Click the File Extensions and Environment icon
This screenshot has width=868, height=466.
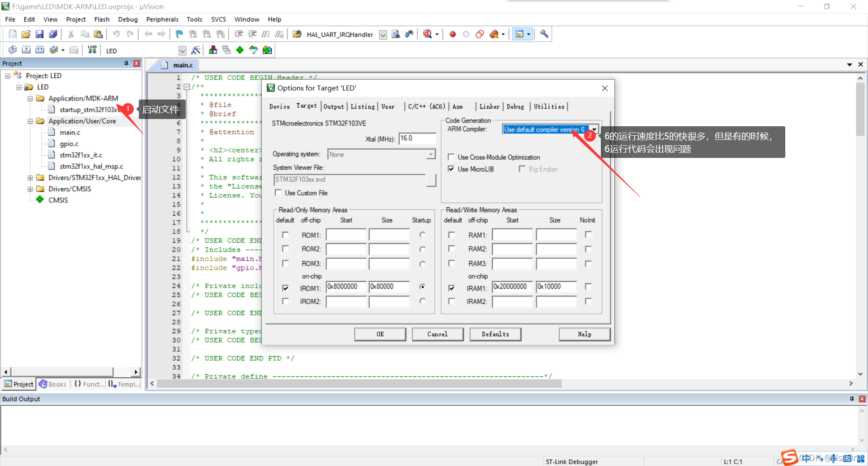(213, 50)
